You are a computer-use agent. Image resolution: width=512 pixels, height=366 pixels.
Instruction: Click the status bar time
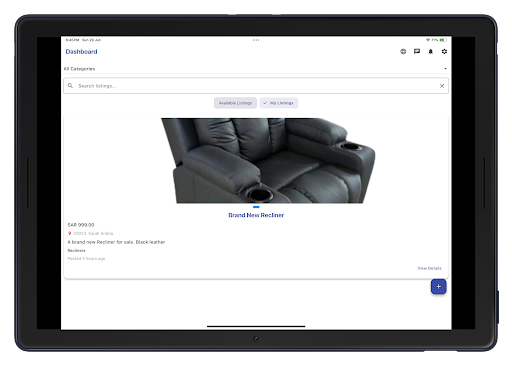72,40
